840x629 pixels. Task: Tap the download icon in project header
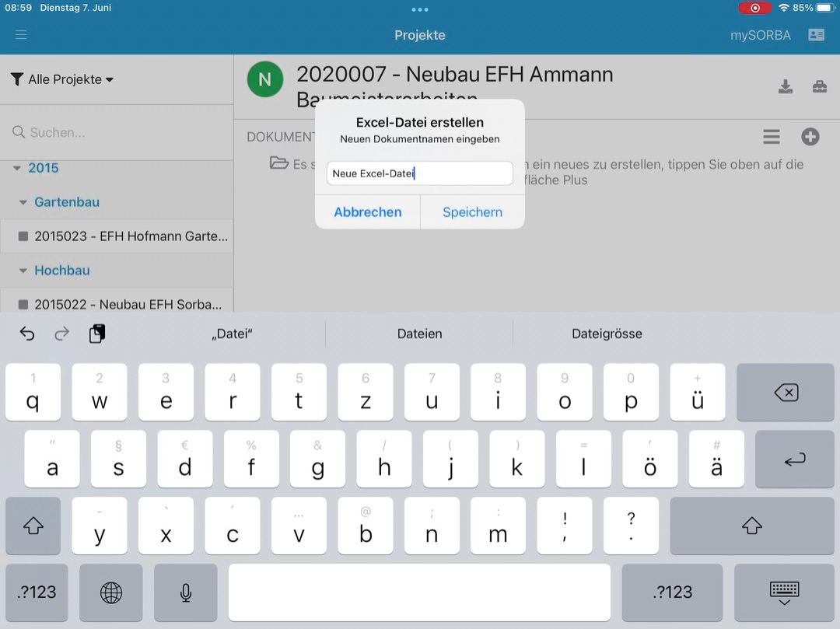click(x=786, y=86)
